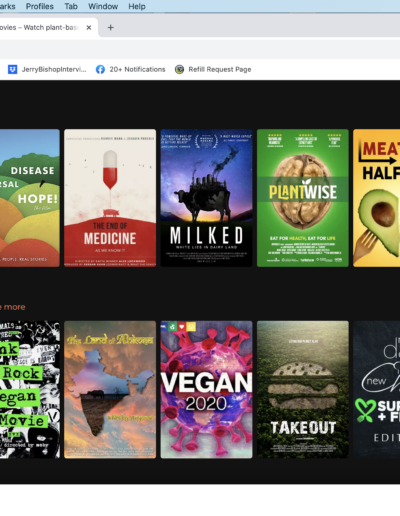Open the Tab menu
400x516 pixels.
pos(71,6)
